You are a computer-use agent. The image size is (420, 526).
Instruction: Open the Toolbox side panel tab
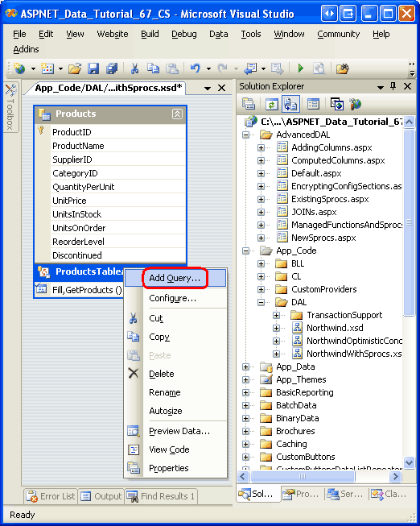click(10, 107)
